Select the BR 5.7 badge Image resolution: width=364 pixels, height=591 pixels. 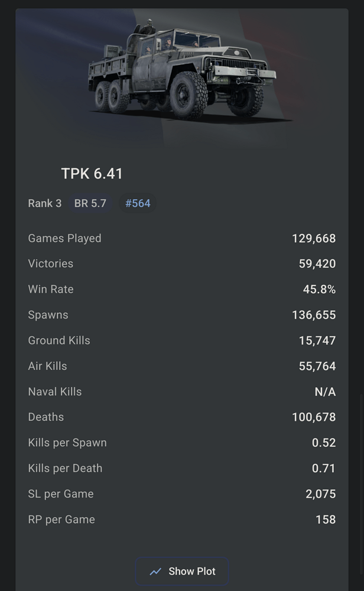(x=90, y=203)
